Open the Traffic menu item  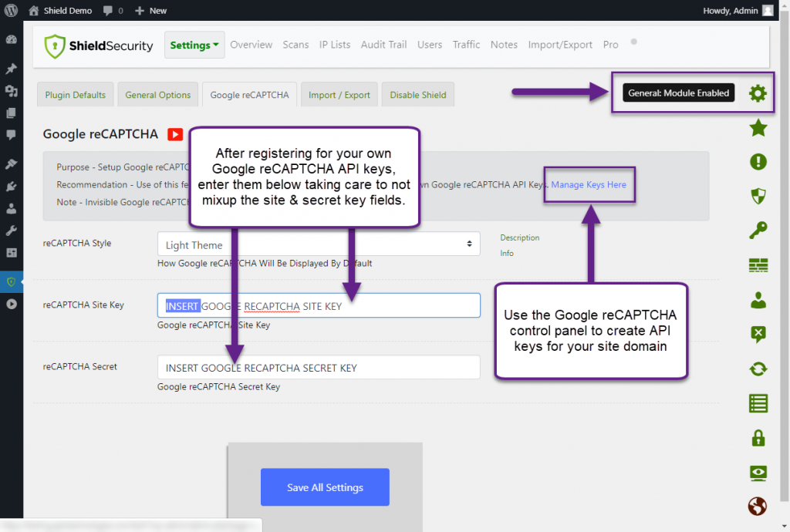click(466, 44)
